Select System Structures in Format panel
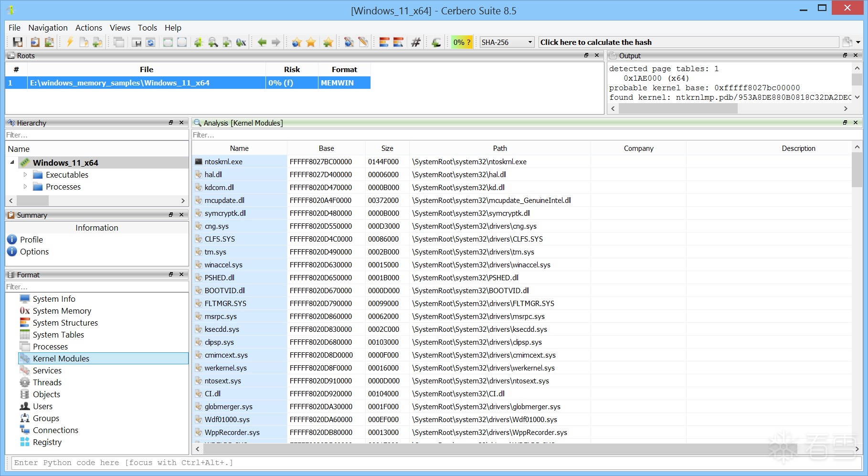The height and width of the screenshot is (476, 868). pos(65,323)
